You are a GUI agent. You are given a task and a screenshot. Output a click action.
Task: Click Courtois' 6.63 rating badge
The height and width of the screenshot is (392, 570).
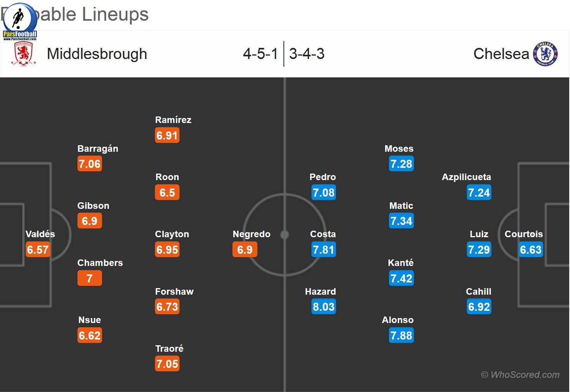click(x=530, y=250)
